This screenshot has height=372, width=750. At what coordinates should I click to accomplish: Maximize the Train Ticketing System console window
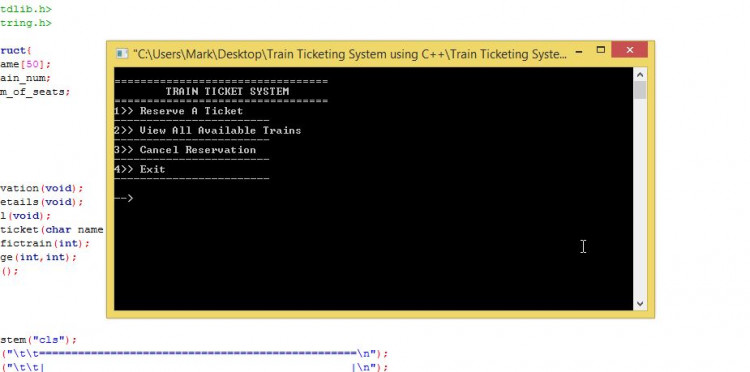click(601, 50)
